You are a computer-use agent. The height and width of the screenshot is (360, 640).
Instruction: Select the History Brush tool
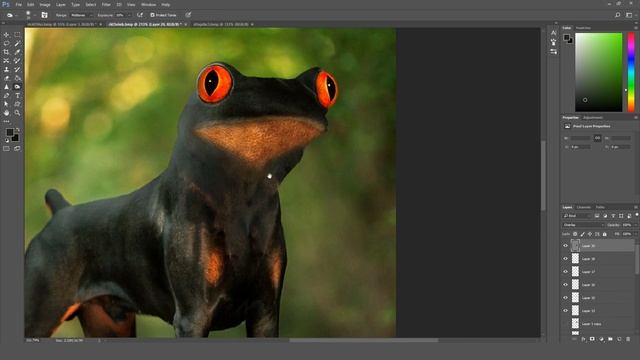(17, 69)
